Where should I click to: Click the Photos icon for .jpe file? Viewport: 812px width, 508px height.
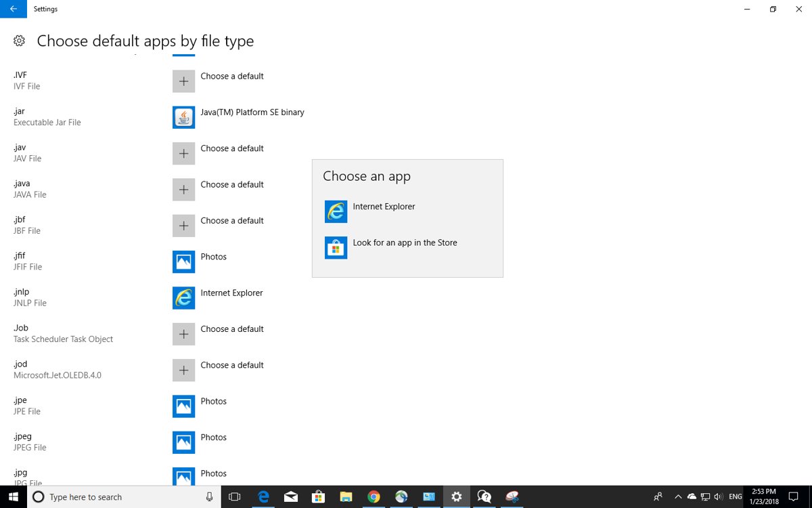click(x=183, y=406)
